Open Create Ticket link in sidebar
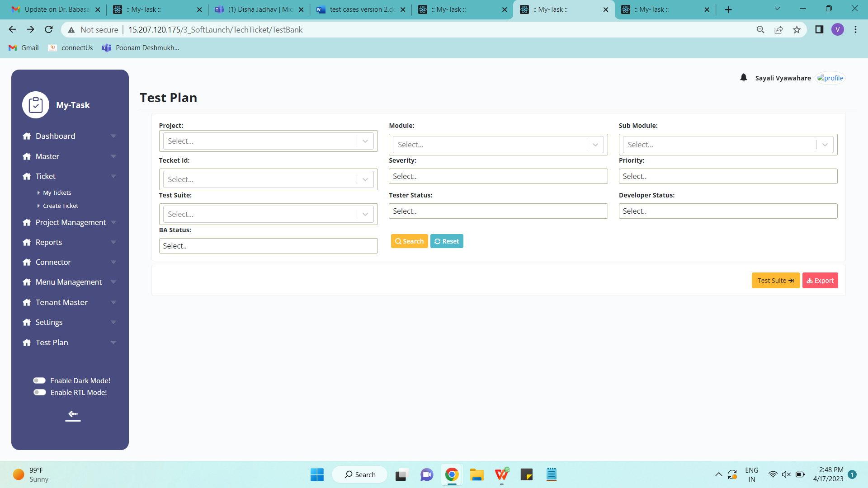The width and height of the screenshot is (868, 488). click(61, 206)
